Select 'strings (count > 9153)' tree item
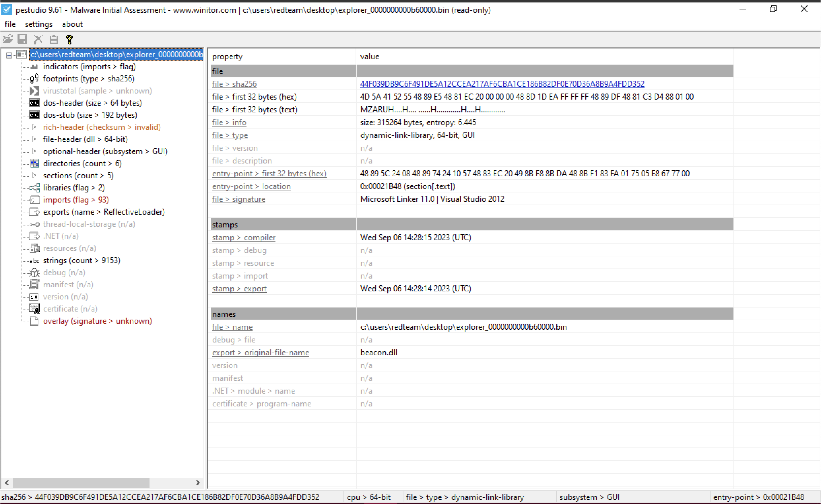 coord(81,260)
